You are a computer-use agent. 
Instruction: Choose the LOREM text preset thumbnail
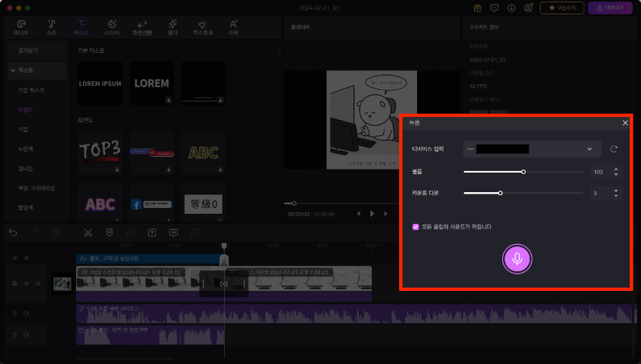[152, 84]
